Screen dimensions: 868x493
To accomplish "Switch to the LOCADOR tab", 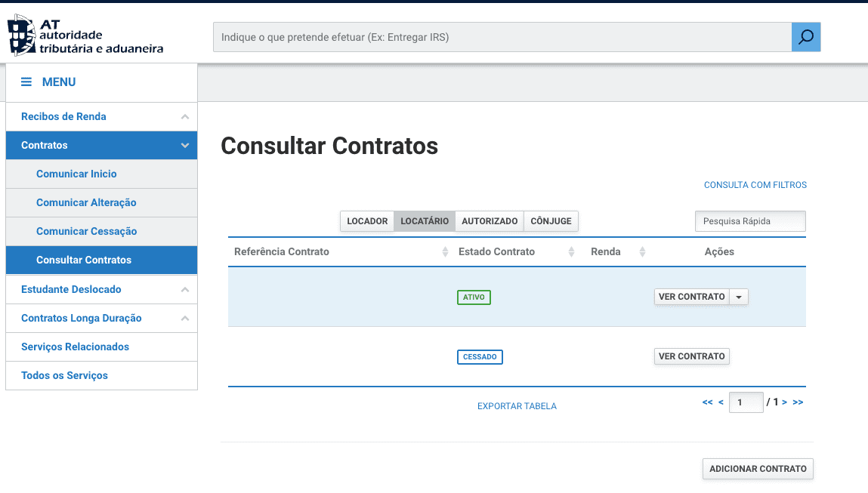I will (367, 220).
